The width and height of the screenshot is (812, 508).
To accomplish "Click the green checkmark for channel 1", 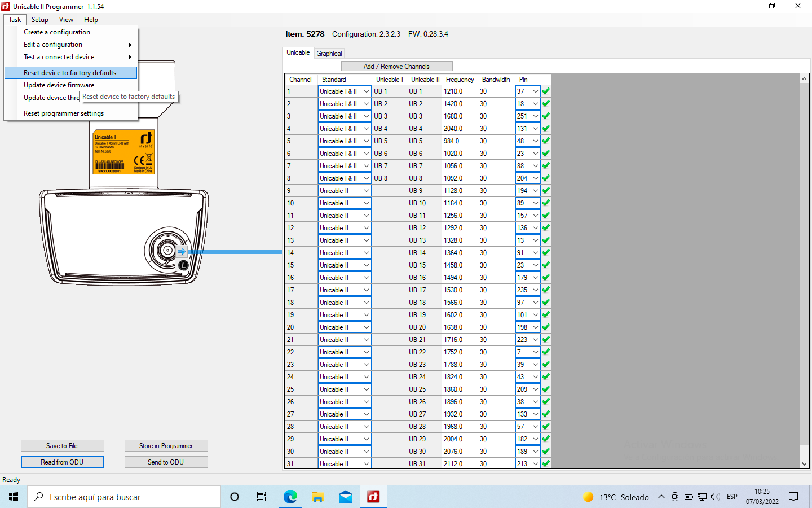I will click(x=546, y=91).
